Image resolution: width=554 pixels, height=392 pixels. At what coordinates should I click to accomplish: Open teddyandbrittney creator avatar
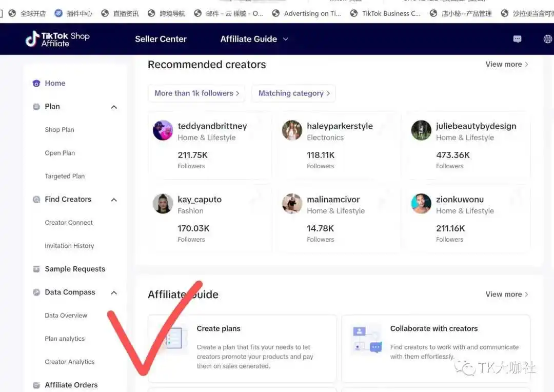(x=163, y=130)
